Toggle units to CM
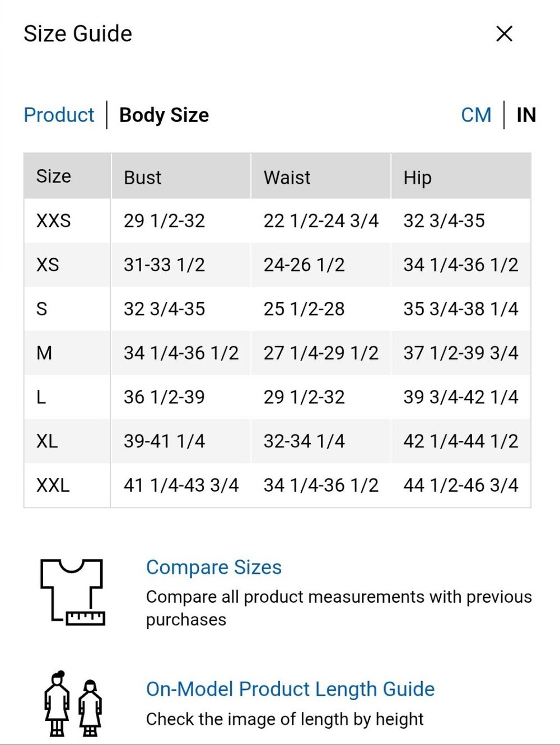560x745 pixels. 476,115
